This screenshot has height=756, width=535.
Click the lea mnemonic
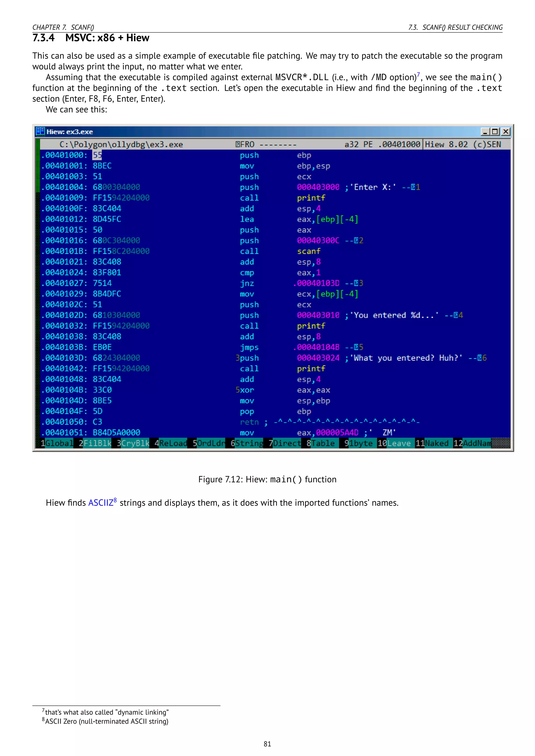[247, 219]
